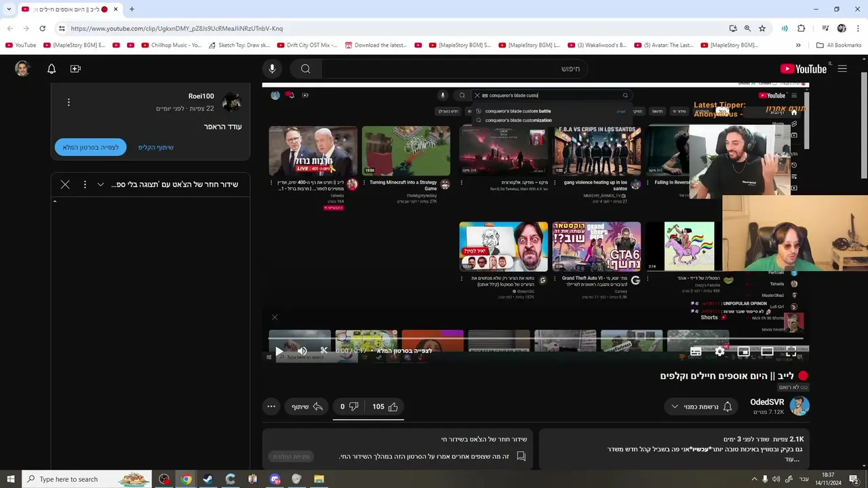
Task: Open more actions ellipsis under video
Action: (271, 407)
